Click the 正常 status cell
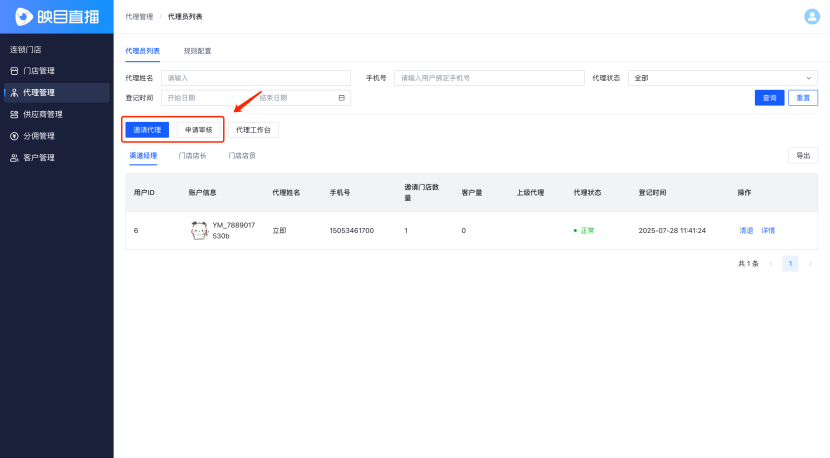This screenshot has height=458, width=830. point(584,231)
